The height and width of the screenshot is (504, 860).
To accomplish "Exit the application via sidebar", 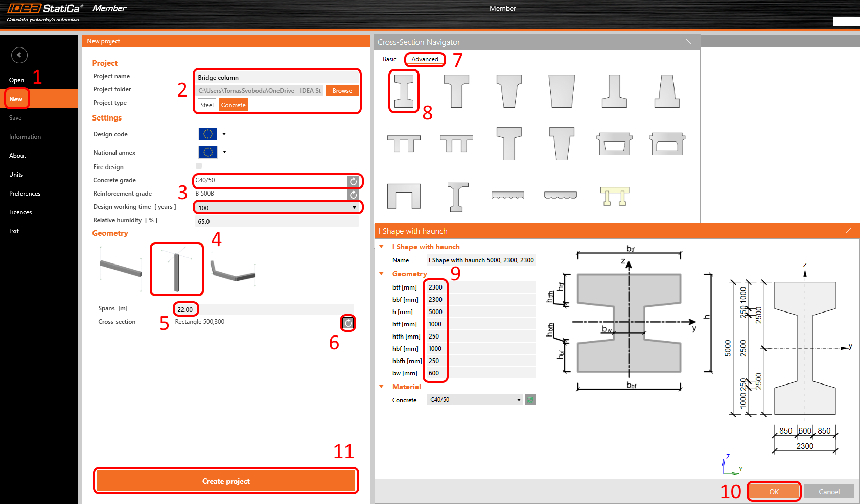I will tap(14, 231).
